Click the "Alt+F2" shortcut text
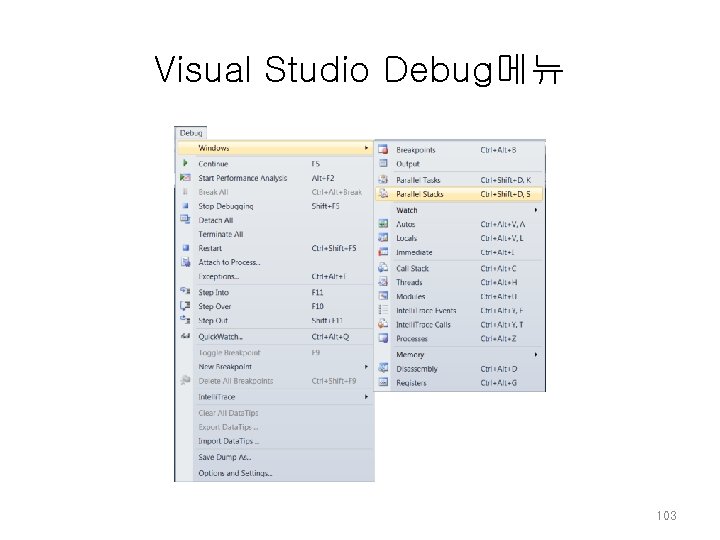Image resolution: width=720 pixels, height=540 pixels. pyautogui.click(x=323, y=178)
